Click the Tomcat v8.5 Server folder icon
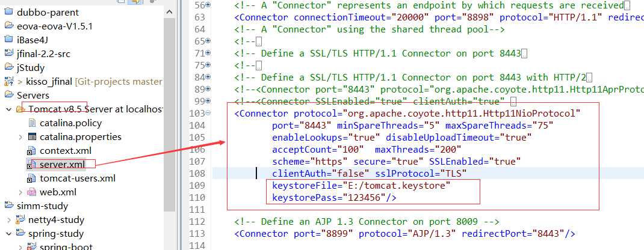Image resolution: width=644 pixels, height=250 pixels. pyautogui.click(x=20, y=109)
